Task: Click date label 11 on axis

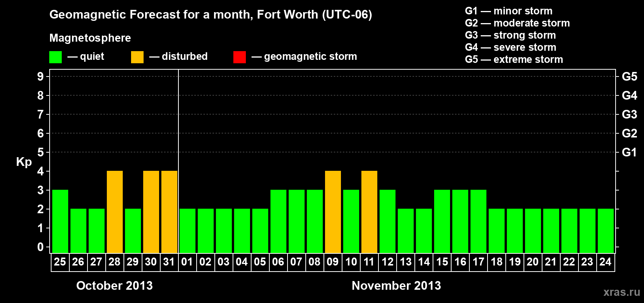Action: tap(369, 262)
